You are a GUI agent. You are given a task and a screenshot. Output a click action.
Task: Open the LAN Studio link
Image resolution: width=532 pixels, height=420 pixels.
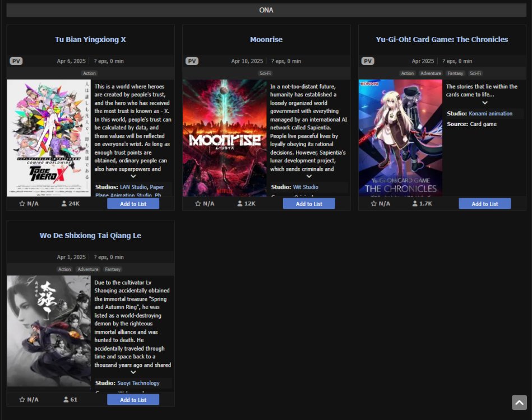click(x=133, y=187)
